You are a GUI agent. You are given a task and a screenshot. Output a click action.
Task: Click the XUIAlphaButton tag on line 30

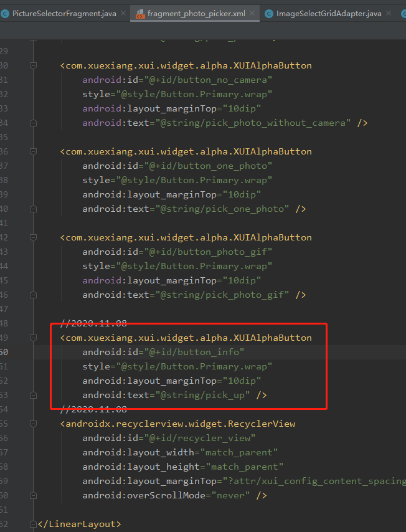point(186,65)
